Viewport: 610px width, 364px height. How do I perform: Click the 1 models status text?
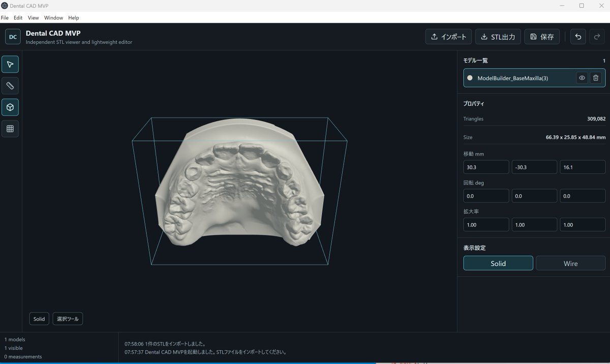15,340
